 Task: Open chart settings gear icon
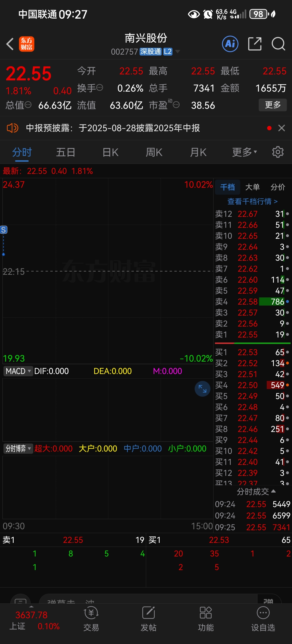tap(278, 152)
